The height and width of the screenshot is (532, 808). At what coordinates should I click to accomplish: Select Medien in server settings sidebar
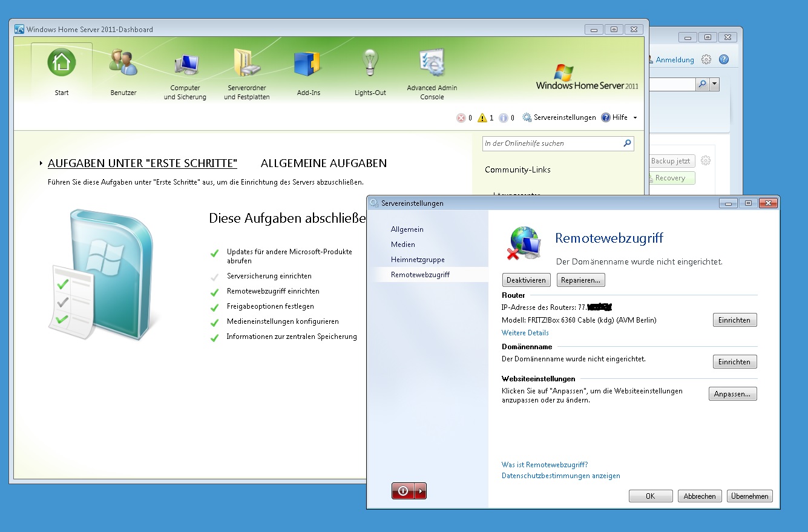pos(403,245)
